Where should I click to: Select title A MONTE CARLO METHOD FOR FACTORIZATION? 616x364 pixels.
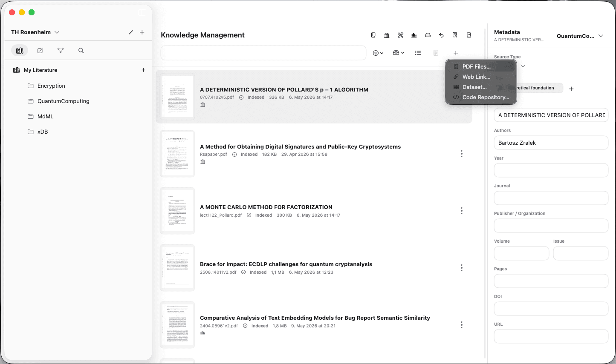(x=266, y=207)
